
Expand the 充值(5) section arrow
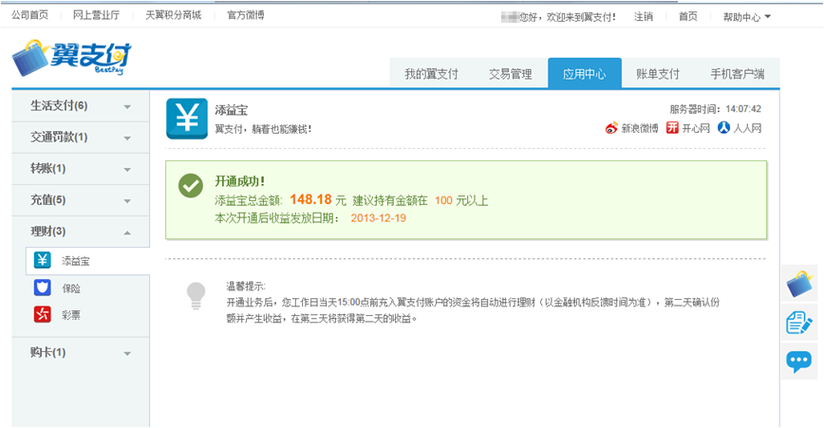pyautogui.click(x=127, y=201)
